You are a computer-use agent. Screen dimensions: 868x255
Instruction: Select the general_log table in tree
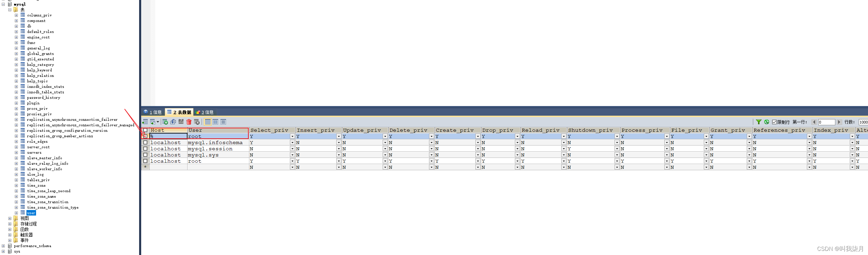pos(38,48)
